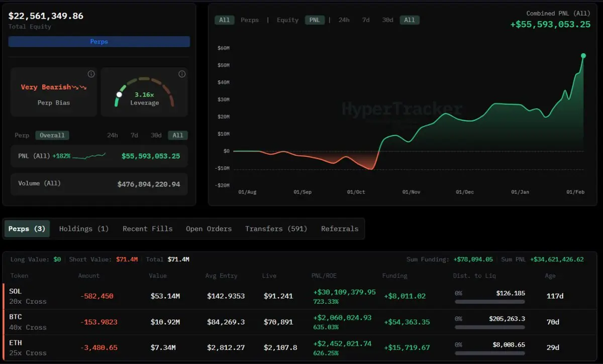Click ETH live price $2,107.8
Screen dimensions: 603x364
pyautogui.click(x=280, y=347)
